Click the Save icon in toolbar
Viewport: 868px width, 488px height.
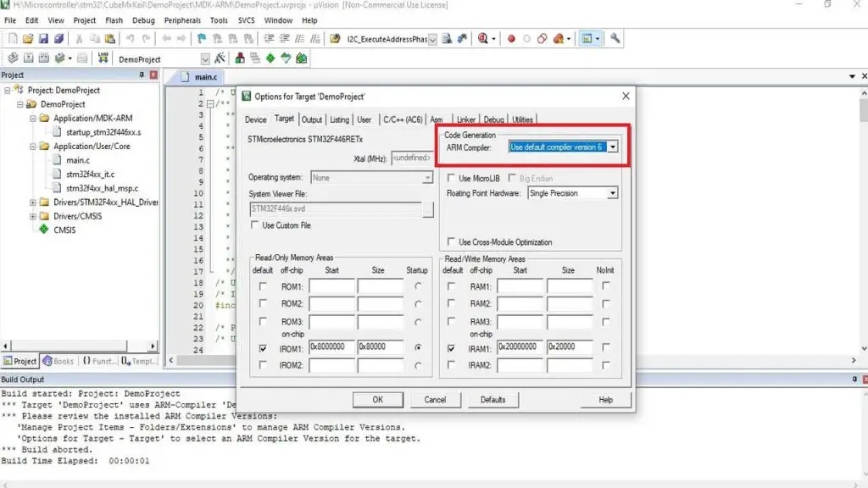coord(43,39)
